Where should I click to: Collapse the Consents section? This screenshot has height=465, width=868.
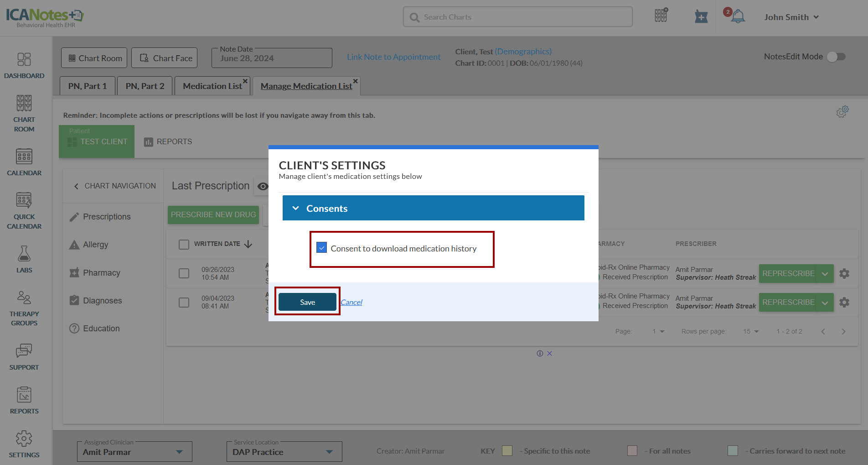pyautogui.click(x=296, y=208)
